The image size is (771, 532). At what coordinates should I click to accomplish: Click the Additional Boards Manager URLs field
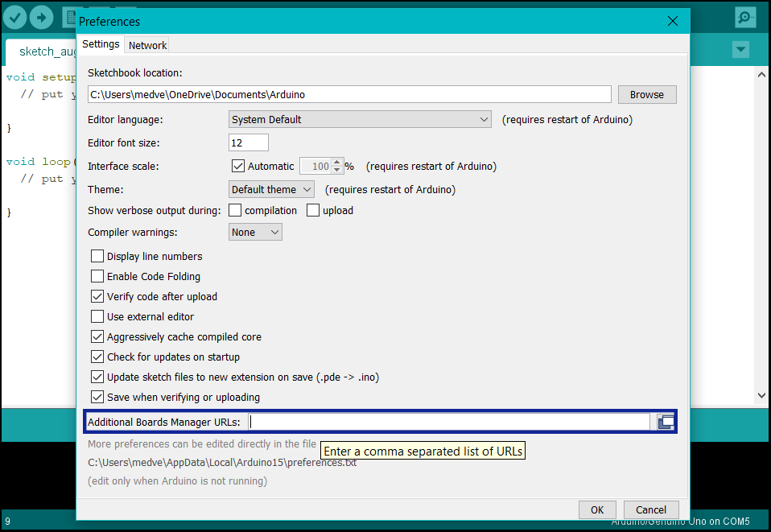449,422
